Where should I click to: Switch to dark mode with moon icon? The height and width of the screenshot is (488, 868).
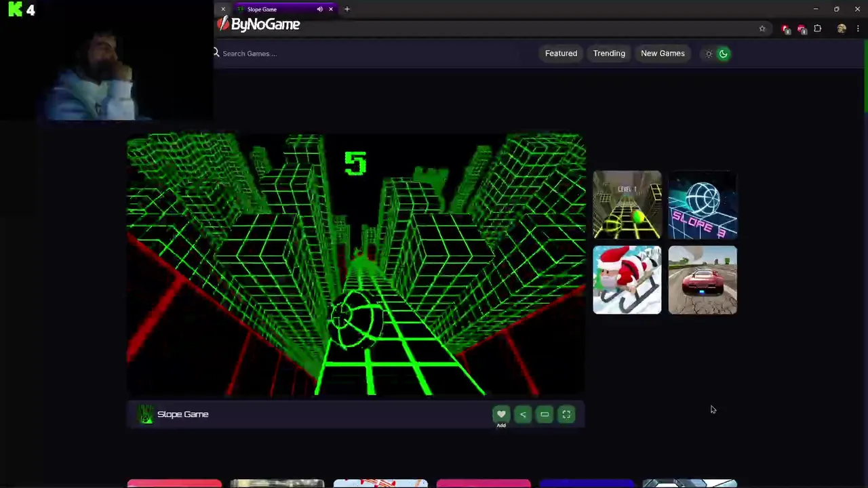(724, 54)
